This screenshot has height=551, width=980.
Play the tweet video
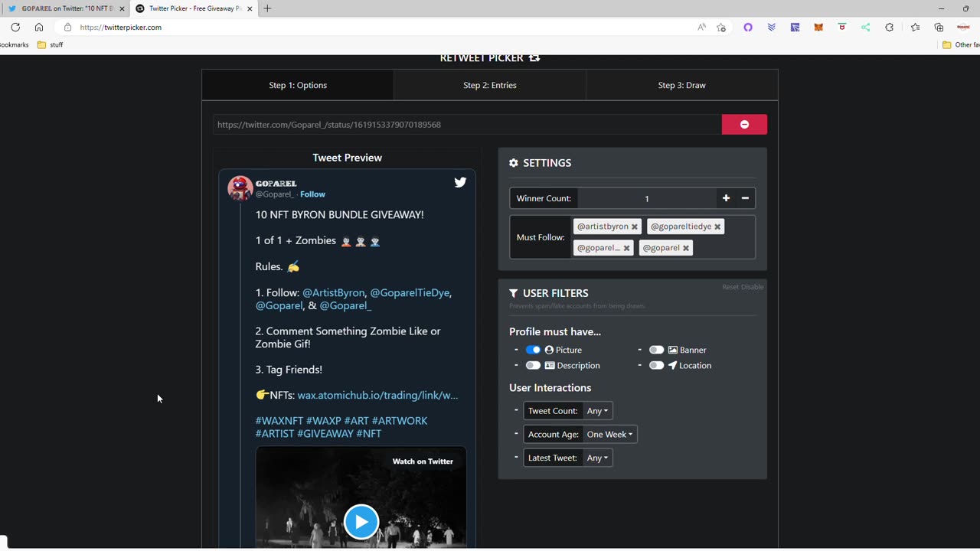(x=361, y=522)
